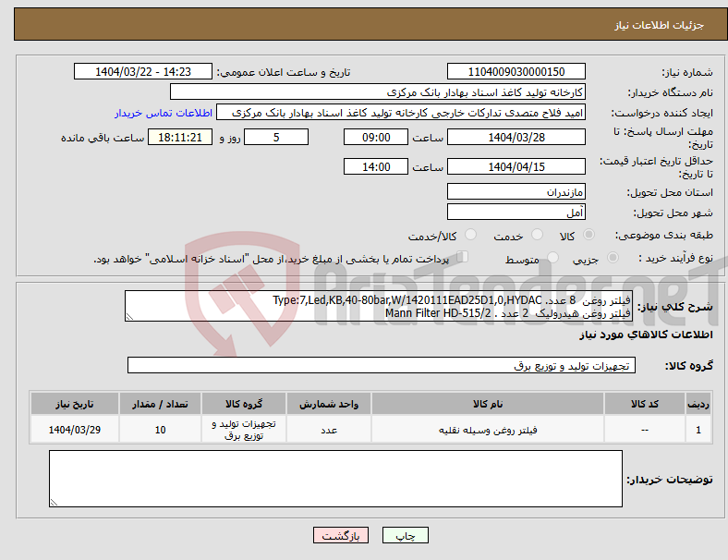Click the شماره نیاز field 1104009030000150
728x560 pixels.
coord(516,71)
